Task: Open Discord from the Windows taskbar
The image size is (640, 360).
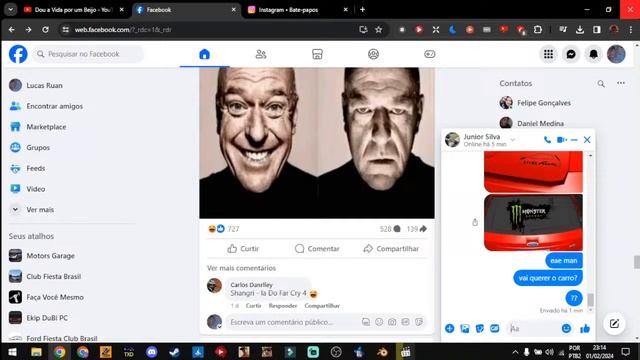Action: tap(151, 352)
